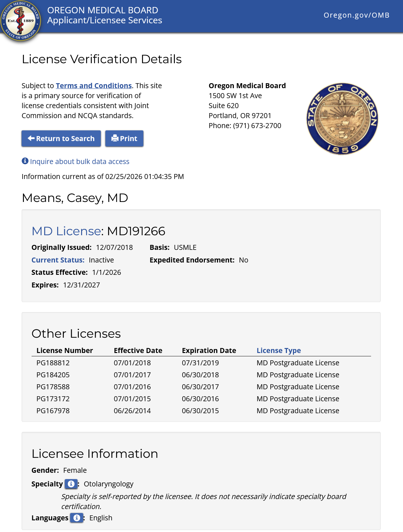Click the printer icon on the Print button
The width and height of the screenshot is (403, 532).
(115, 138)
